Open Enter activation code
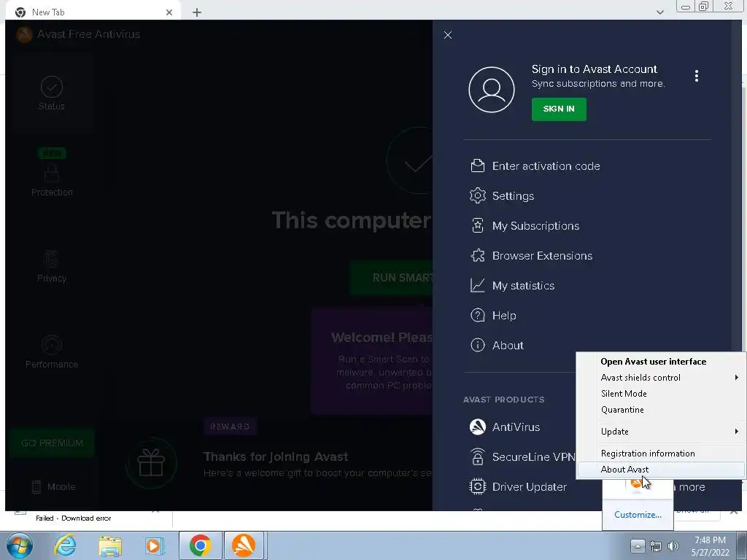The width and height of the screenshot is (747, 560). pos(546,166)
